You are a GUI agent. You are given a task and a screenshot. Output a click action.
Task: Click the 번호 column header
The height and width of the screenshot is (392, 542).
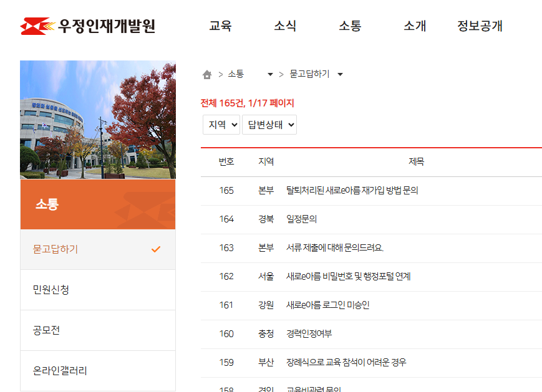226,161
